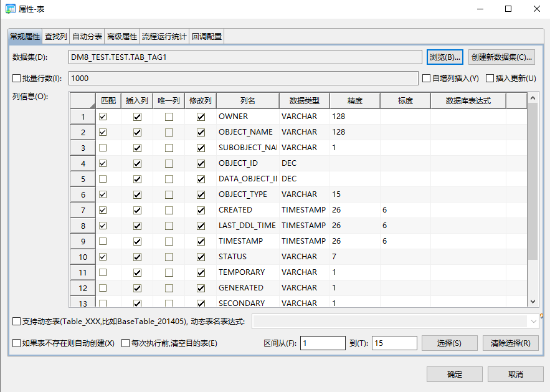
Task: Toggle 唯一列 checkbox for STATUS row
Action: (x=169, y=257)
